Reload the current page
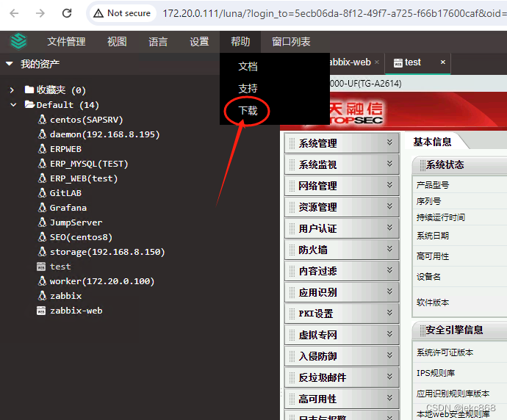The width and height of the screenshot is (507, 420). (x=67, y=13)
